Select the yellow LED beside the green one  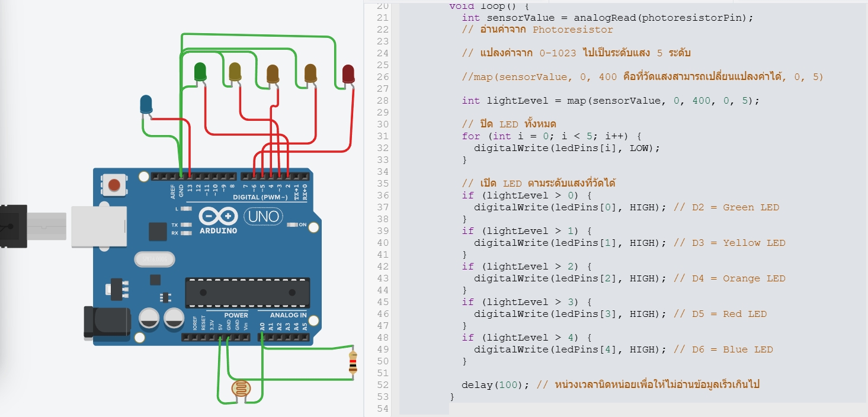[x=235, y=72]
